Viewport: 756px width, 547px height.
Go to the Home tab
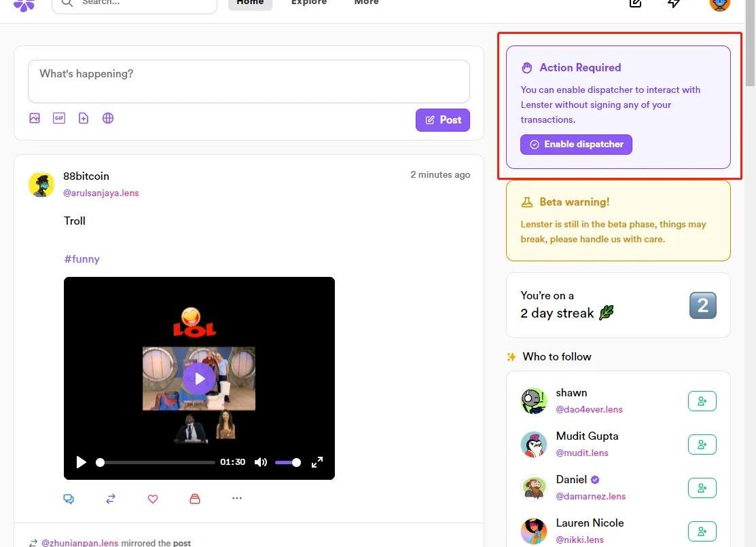(x=250, y=3)
